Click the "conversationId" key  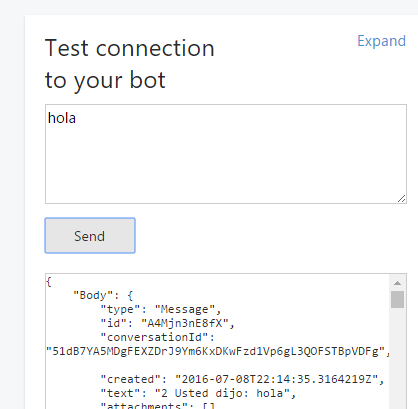pos(154,337)
